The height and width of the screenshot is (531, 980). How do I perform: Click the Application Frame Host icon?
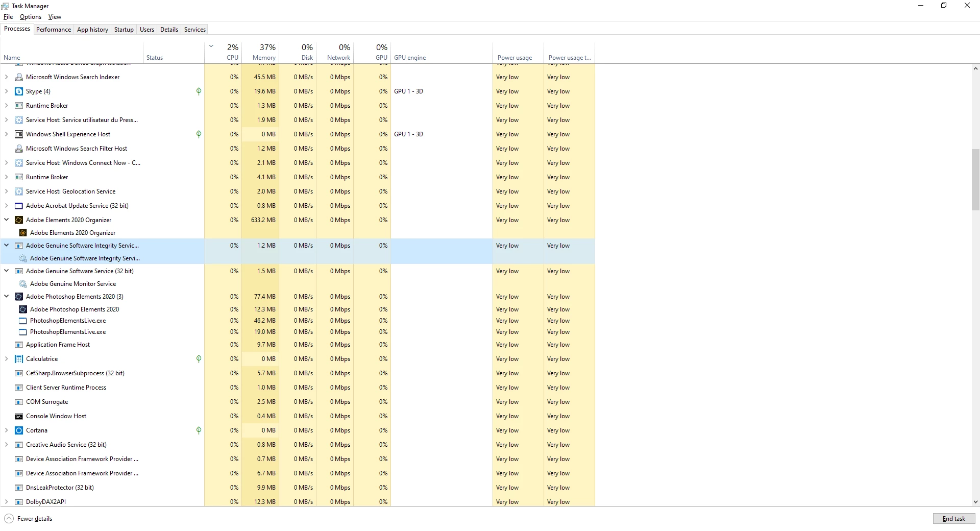[x=19, y=345]
